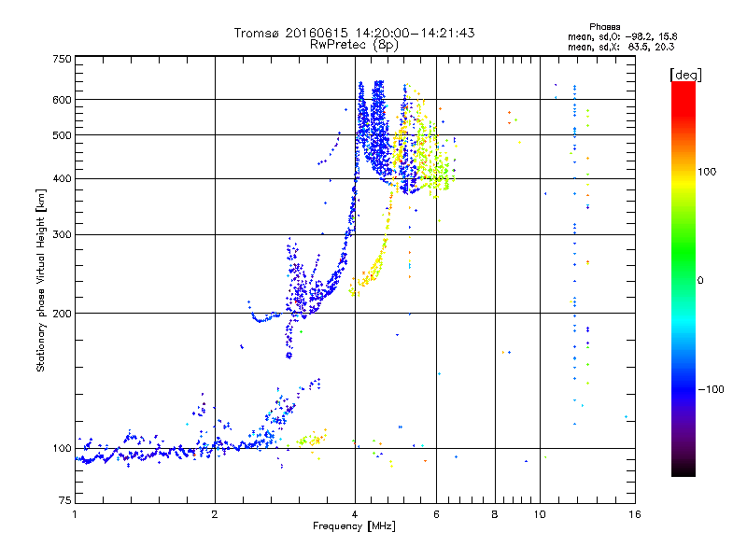Viewport: 747px width, 560px height.
Task: Click the phase colorbar gradient
Action: tap(684, 279)
